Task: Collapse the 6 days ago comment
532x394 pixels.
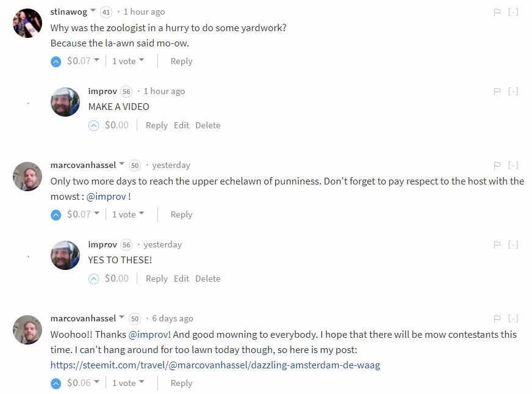Action: point(513,318)
